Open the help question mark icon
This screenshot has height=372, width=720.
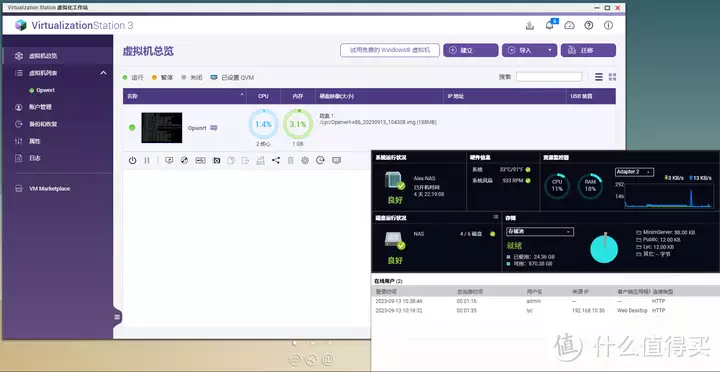589,25
